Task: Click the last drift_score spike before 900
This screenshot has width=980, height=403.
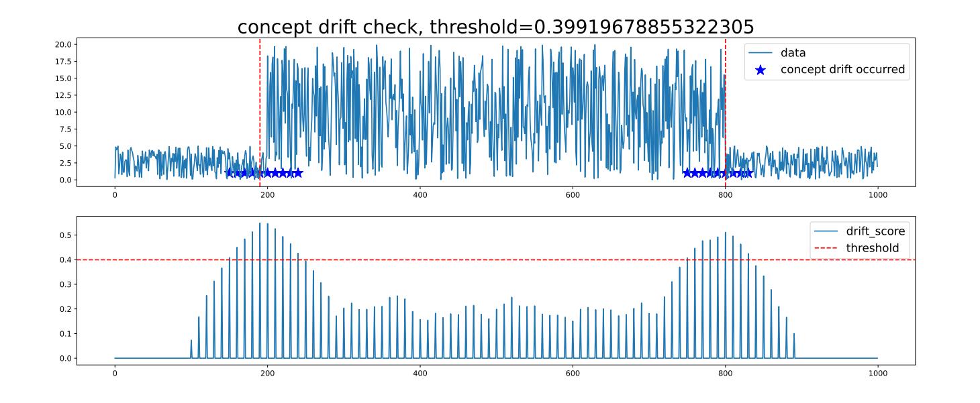Action: [x=794, y=335]
